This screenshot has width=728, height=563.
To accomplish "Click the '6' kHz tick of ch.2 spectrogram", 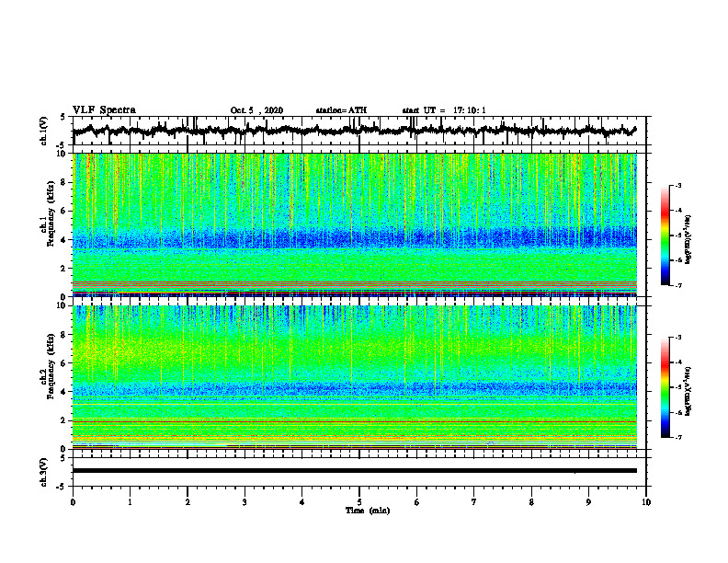I will [63, 363].
